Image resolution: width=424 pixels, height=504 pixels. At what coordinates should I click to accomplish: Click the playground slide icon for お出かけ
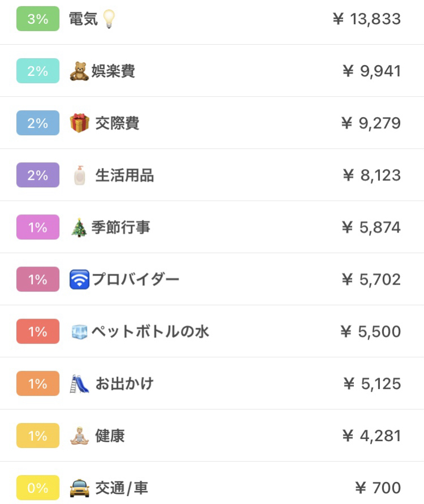click(x=79, y=384)
